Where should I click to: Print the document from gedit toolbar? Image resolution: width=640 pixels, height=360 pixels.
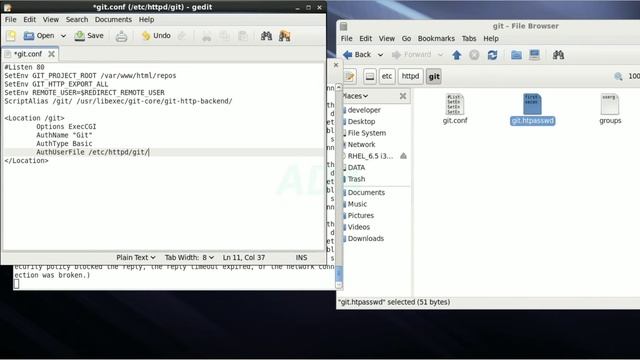[121, 36]
